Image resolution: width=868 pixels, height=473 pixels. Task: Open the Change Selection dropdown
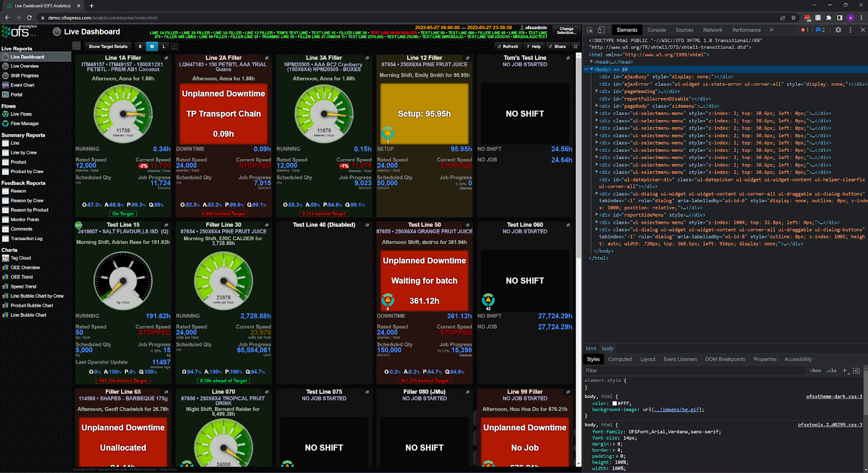[x=567, y=31]
